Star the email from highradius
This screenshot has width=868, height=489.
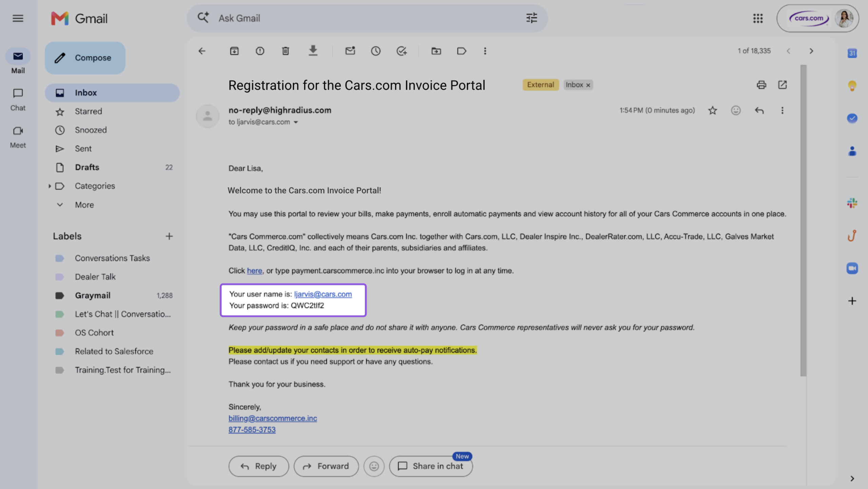713,111
